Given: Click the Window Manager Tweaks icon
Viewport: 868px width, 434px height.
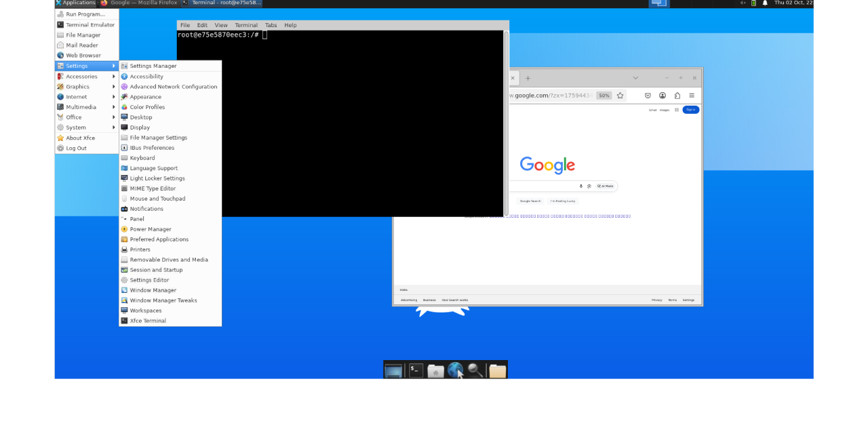Looking at the screenshot, I should tap(124, 300).
